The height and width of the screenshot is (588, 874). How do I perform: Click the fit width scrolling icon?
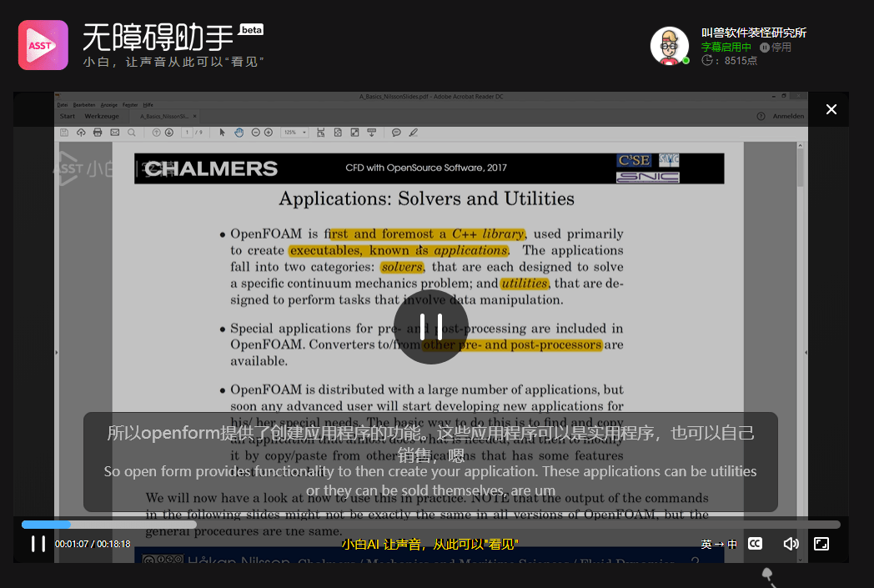tap(320, 133)
